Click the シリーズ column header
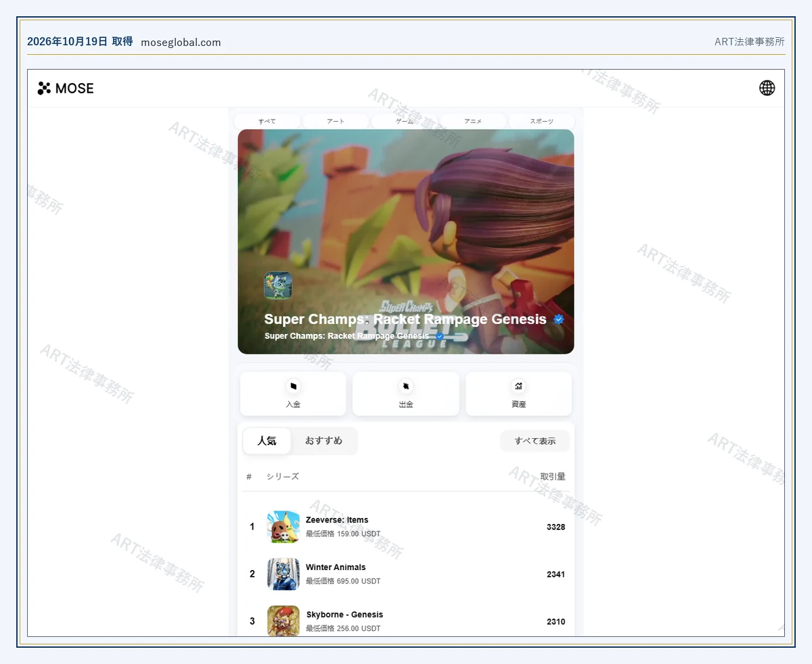This screenshot has width=812, height=664. coord(283,477)
